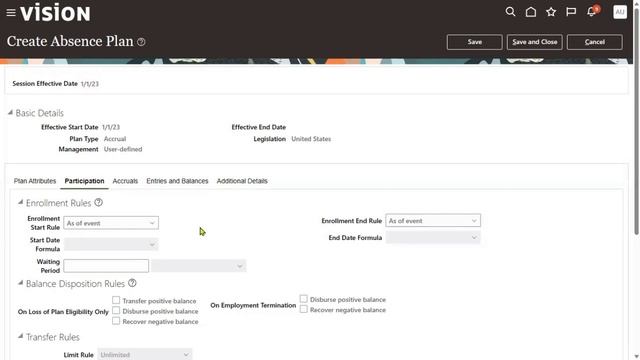The image size is (640, 360).
Task: Click the Legislation value United States
Action: [311, 139]
